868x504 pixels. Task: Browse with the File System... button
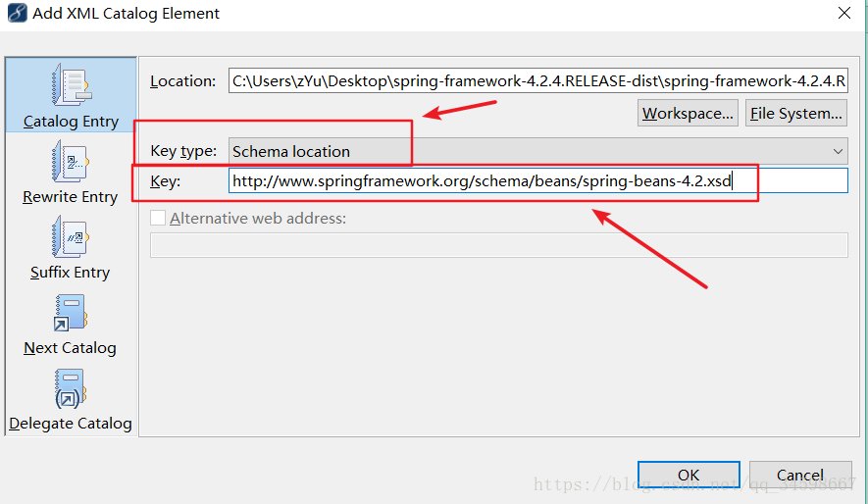(x=796, y=114)
